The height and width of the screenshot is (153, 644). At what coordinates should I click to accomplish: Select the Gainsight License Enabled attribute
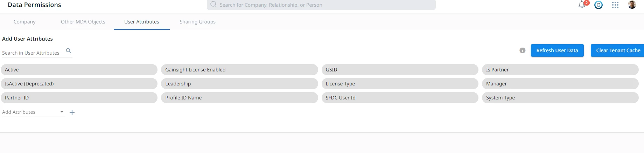click(x=239, y=70)
